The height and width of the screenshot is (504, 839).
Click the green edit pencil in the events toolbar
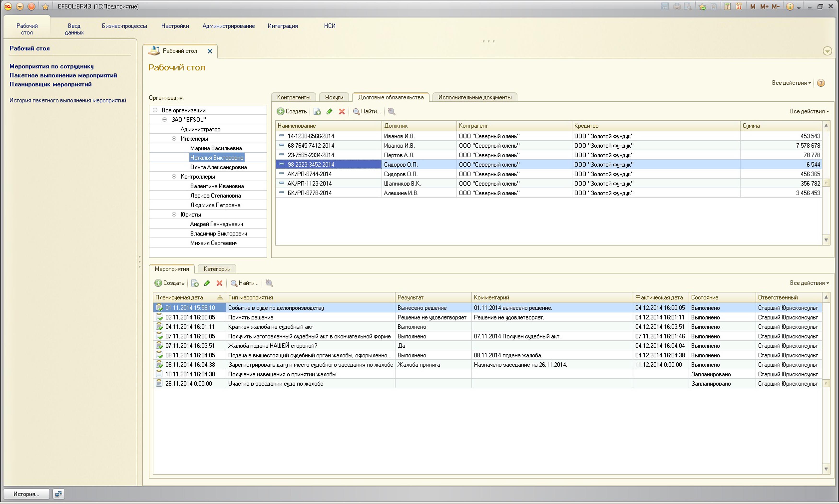tap(207, 283)
